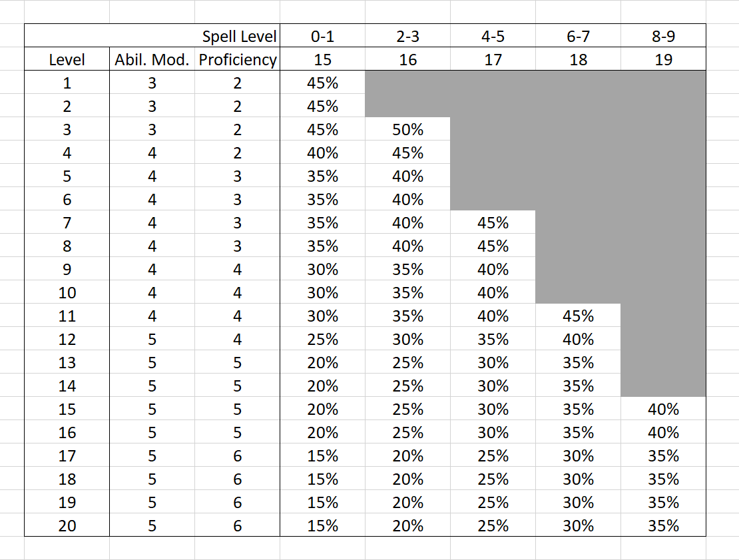Click the gray shaded cell in level 1 row under 8-9
Image resolution: width=739 pixels, height=560 pixels.
pos(663,83)
